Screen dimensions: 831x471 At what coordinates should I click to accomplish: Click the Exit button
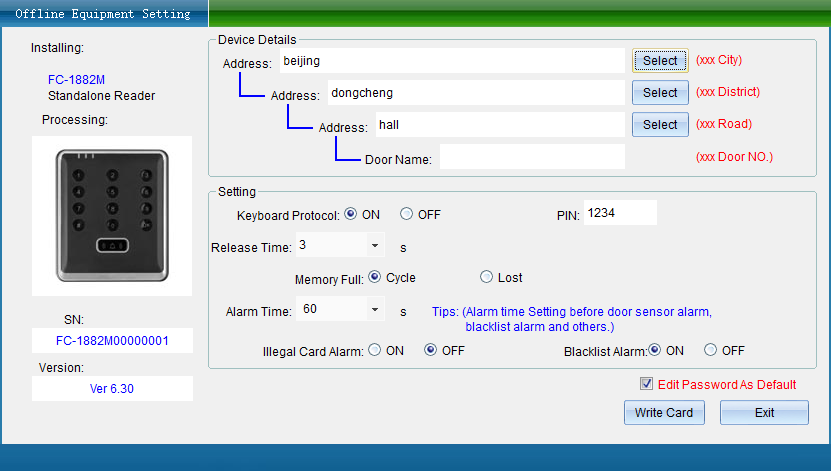tap(764, 413)
